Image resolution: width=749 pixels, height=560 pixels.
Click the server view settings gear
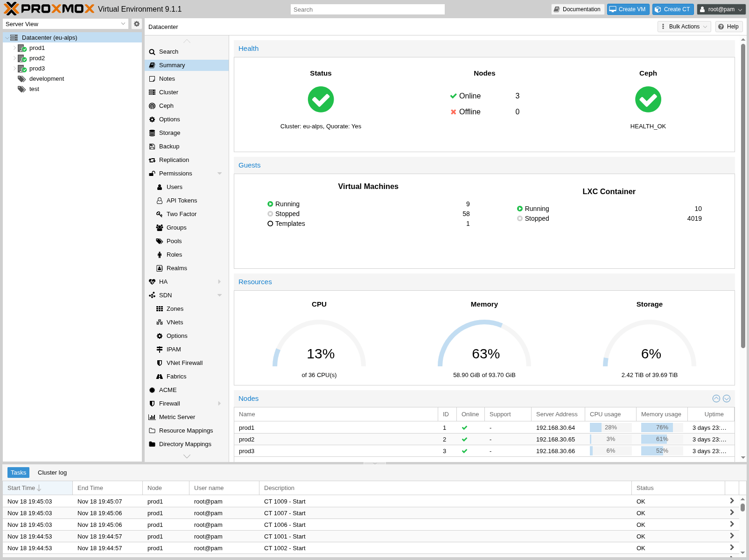click(x=136, y=24)
